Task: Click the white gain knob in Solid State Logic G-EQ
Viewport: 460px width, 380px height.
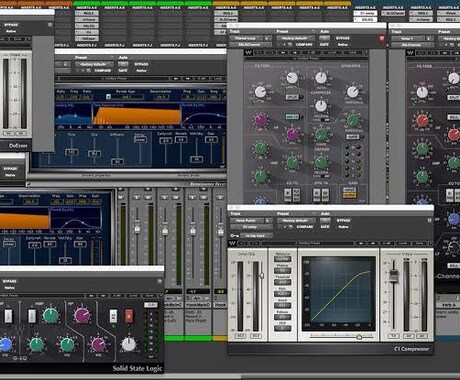Action: [128, 344]
